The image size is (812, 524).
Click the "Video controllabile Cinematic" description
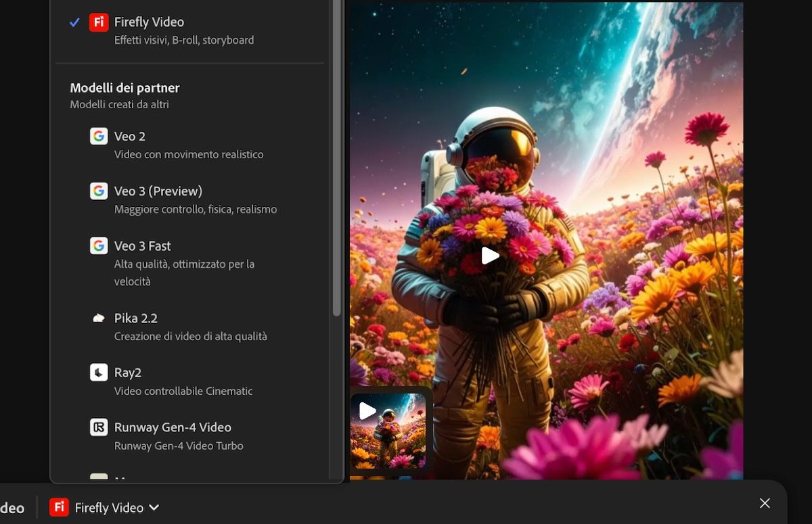(183, 391)
